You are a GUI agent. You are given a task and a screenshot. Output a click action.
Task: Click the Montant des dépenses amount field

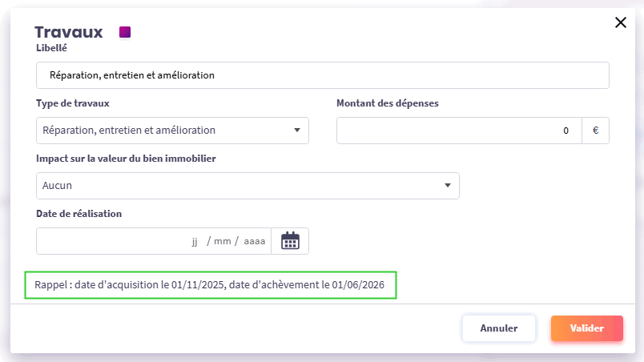click(x=457, y=131)
